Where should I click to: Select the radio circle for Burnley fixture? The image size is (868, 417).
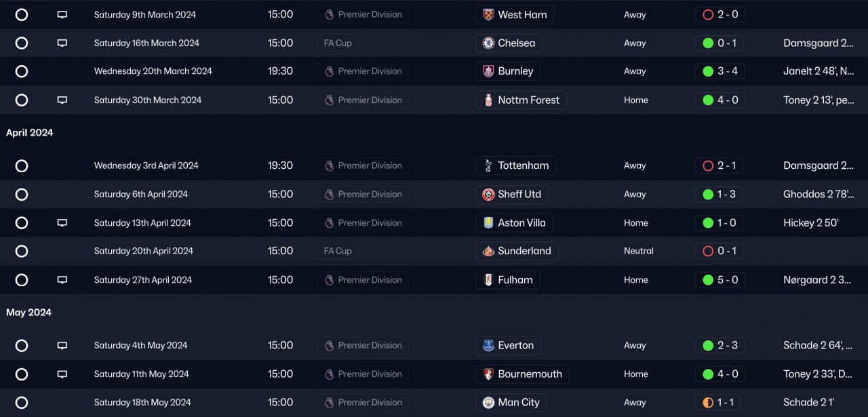click(x=22, y=71)
